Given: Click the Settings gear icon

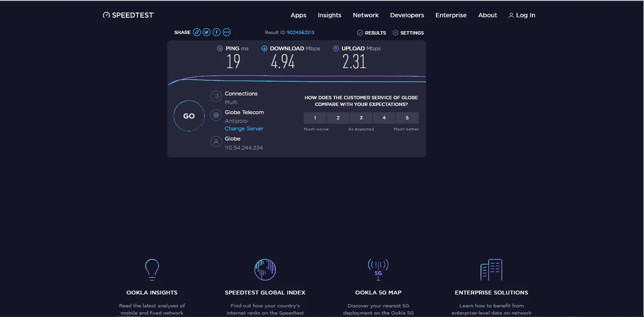Looking at the screenshot, I should coord(395,33).
